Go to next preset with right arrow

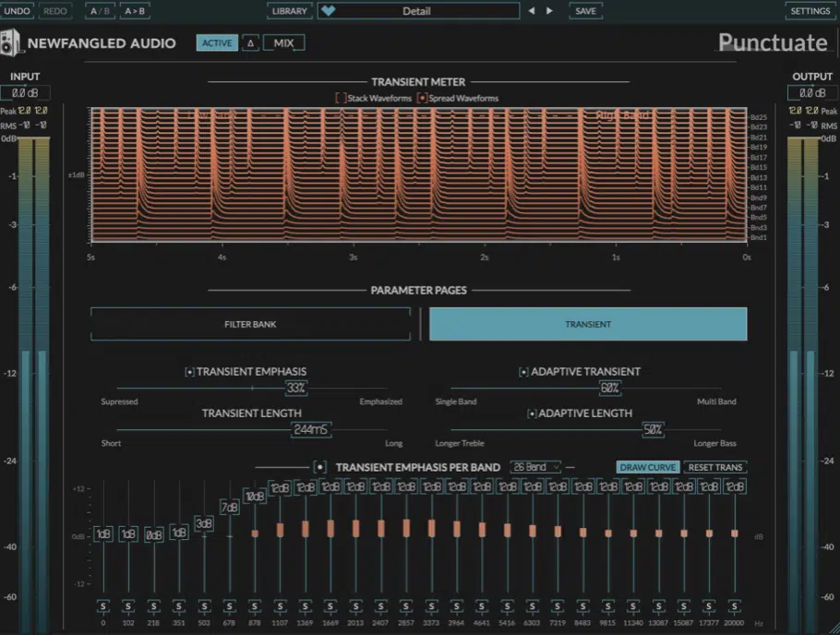pos(549,11)
